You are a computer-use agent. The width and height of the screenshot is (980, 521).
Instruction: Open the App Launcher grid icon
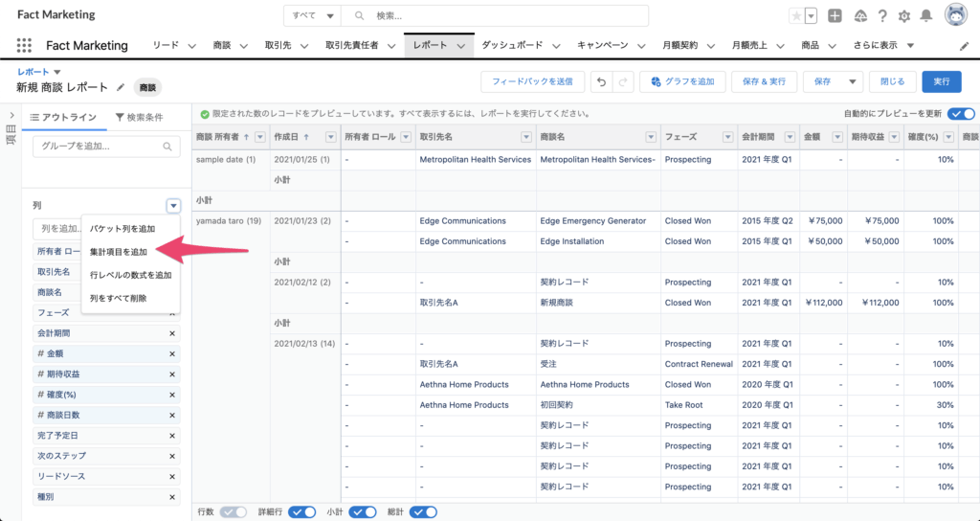24,45
